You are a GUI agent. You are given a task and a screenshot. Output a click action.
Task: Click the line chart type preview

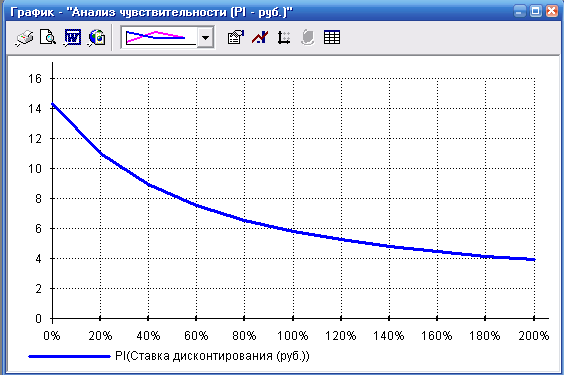pyautogui.click(x=160, y=37)
